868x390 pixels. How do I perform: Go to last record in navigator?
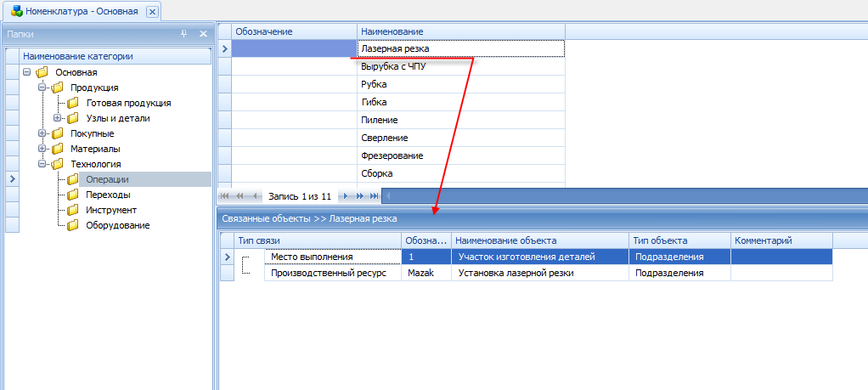(x=375, y=195)
